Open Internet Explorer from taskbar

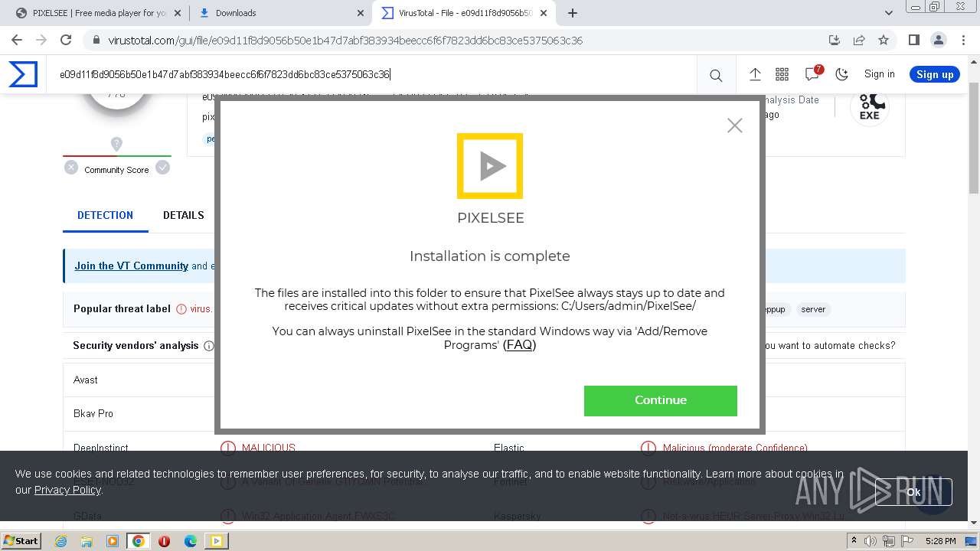coord(60,541)
